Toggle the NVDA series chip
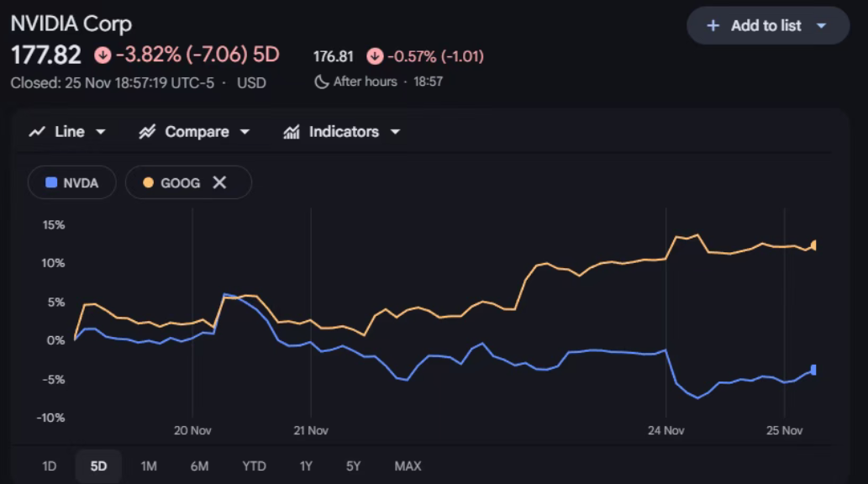This screenshot has height=484, width=868. click(x=71, y=182)
